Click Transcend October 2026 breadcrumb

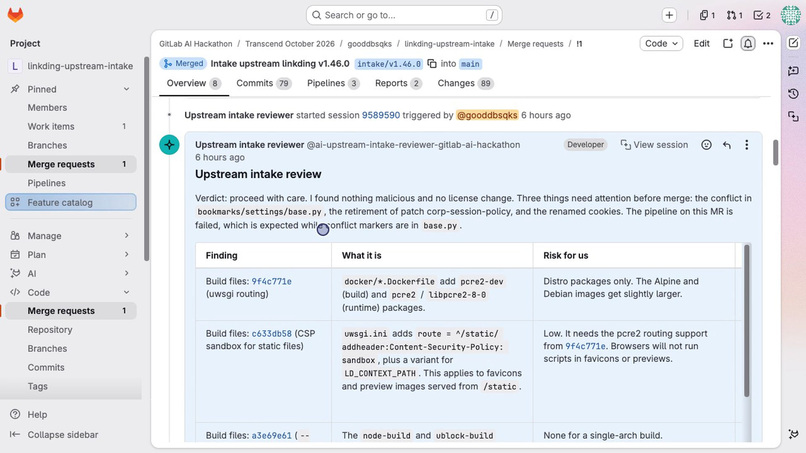tap(289, 44)
